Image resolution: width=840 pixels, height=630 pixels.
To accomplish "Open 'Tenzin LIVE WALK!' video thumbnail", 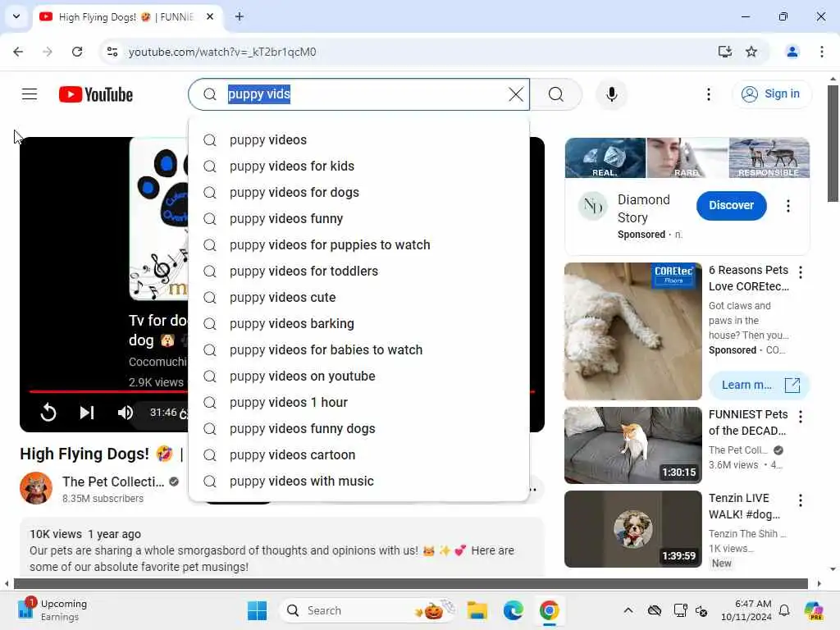I will [633, 529].
